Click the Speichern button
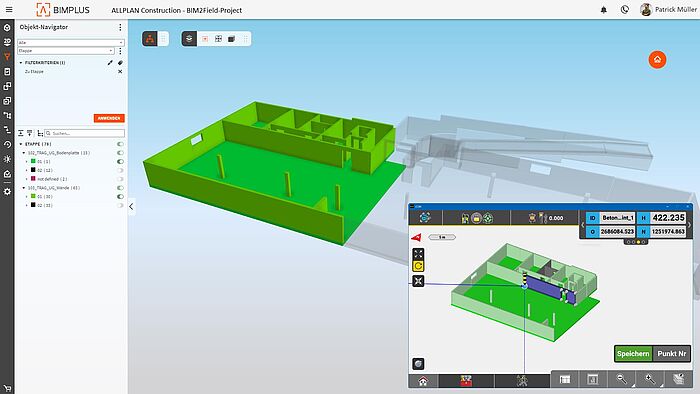Viewport: 700px width, 394px height. [x=633, y=353]
